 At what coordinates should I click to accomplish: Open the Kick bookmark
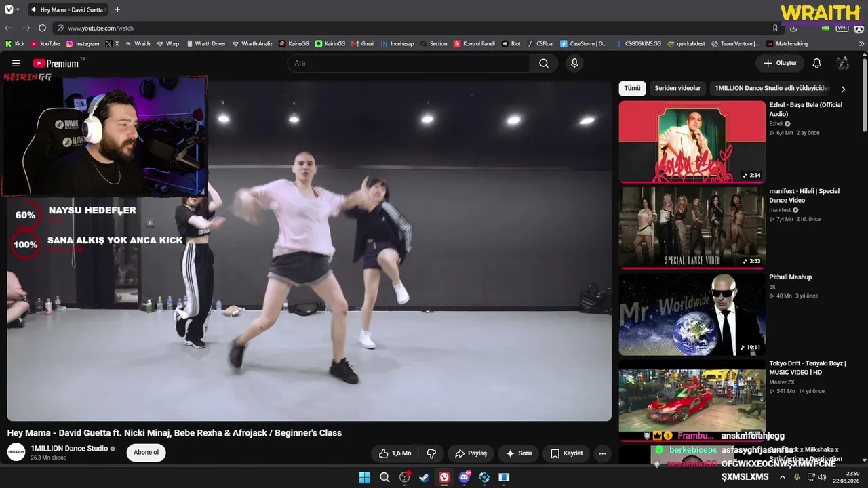pyautogui.click(x=14, y=44)
